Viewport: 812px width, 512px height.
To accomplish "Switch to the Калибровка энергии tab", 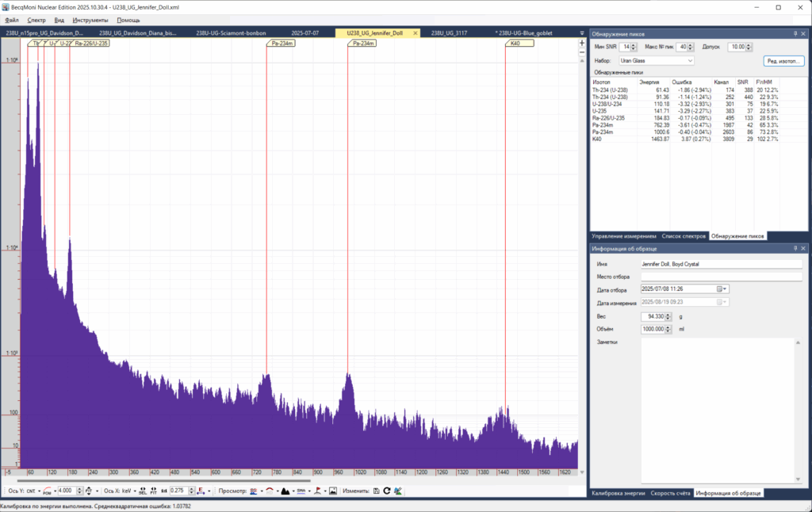I will click(x=618, y=494).
